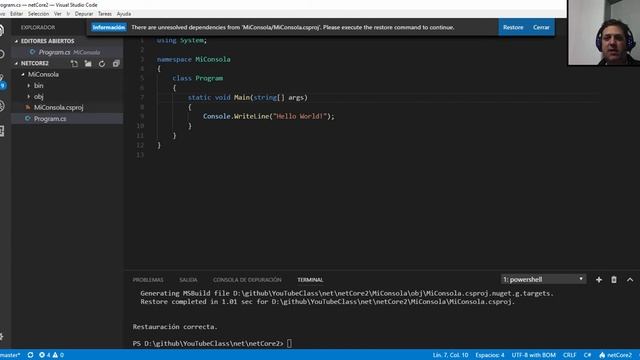Open the Explorer view in the activity bar
This screenshot has width=640, height=360.
(x=2, y=31)
